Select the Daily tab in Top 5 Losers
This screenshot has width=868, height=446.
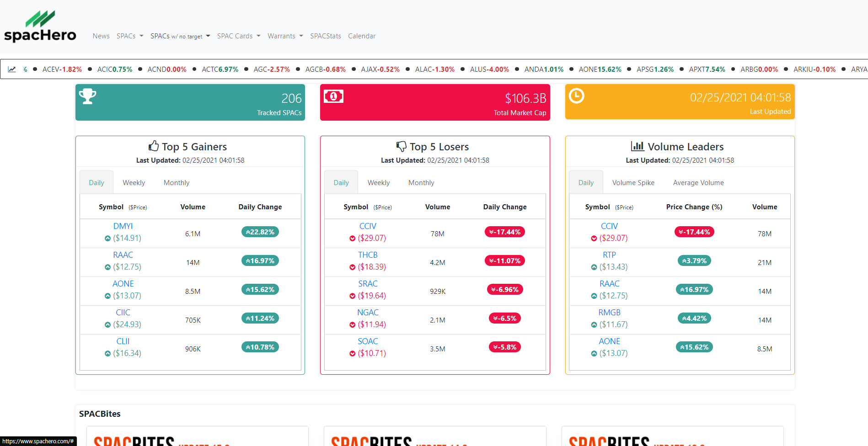coord(341,183)
